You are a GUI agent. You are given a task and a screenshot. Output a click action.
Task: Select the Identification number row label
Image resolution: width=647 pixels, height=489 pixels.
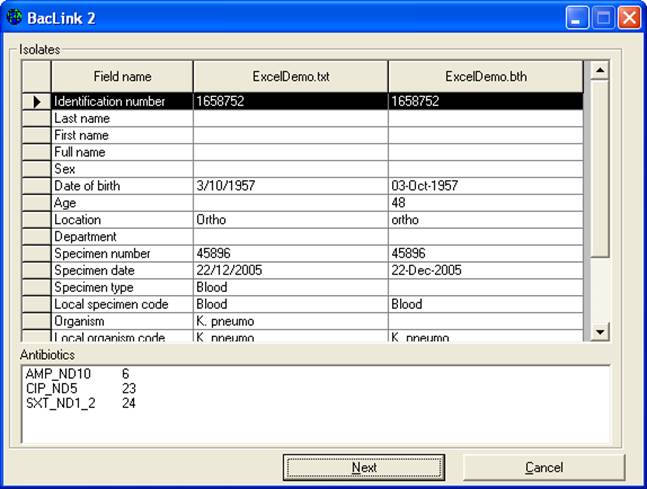[122, 102]
